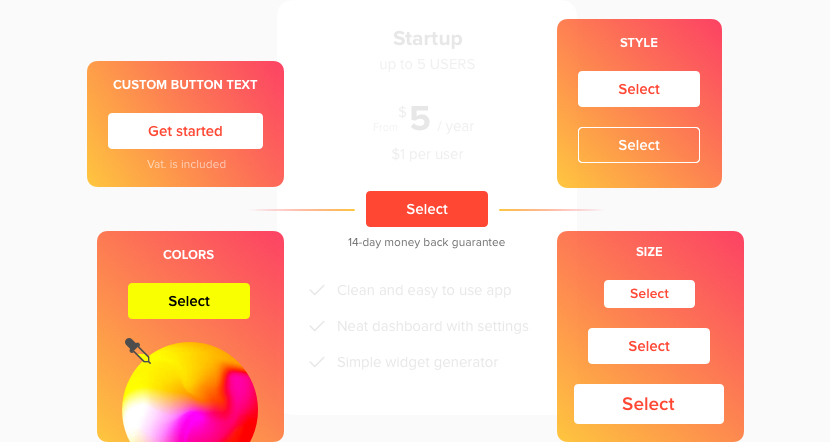Click the outlined Select button under Style
Image resolution: width=830 pixels, height=442 pixels.
click(x=639, y=145)
